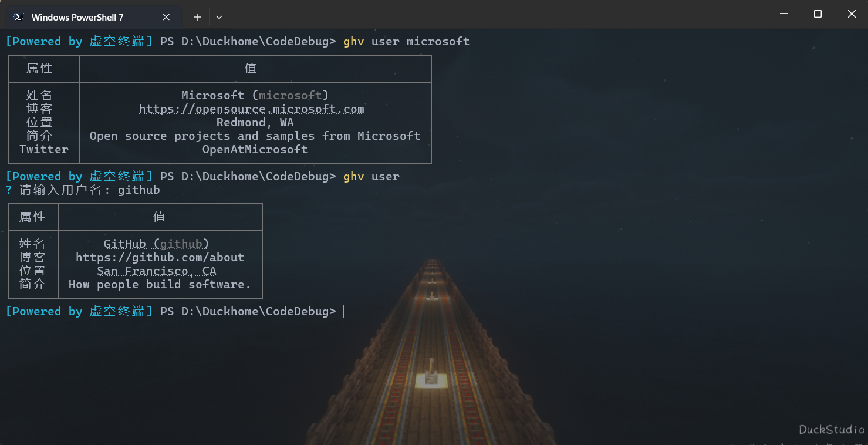Minimize the terminal window

click(x=783, y=14)
